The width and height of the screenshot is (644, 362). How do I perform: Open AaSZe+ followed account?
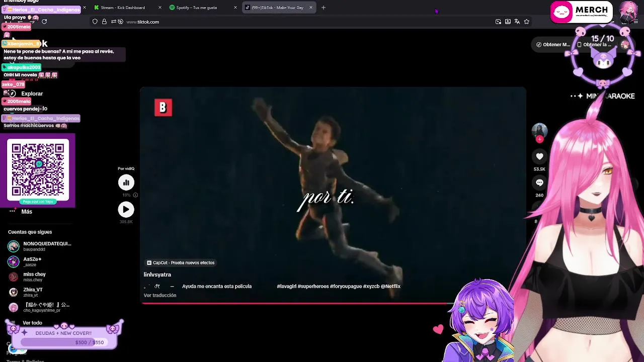click(x=41, y=262)
